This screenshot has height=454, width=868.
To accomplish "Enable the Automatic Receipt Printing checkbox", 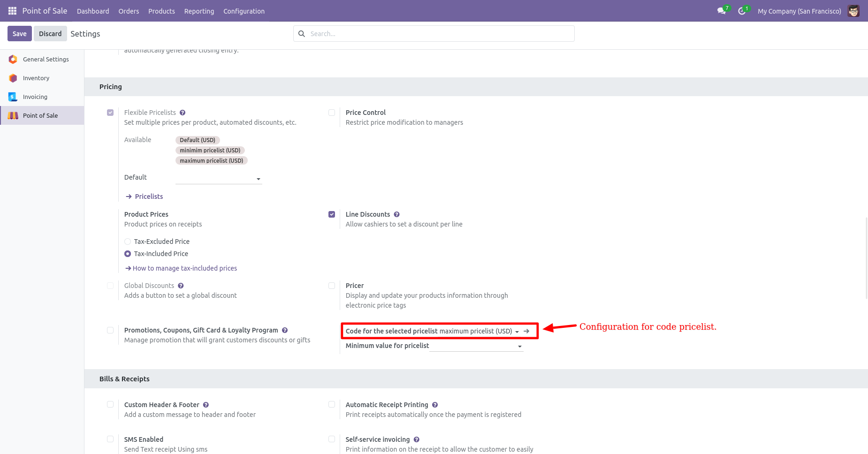I will tap(332, 404).
